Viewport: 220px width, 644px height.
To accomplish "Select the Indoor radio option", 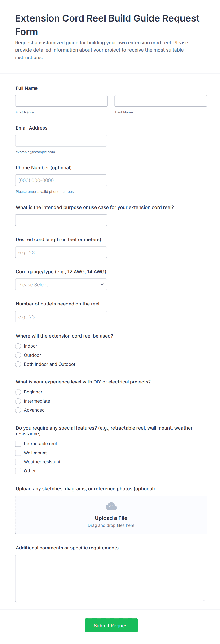I will (x=18, y=346).
